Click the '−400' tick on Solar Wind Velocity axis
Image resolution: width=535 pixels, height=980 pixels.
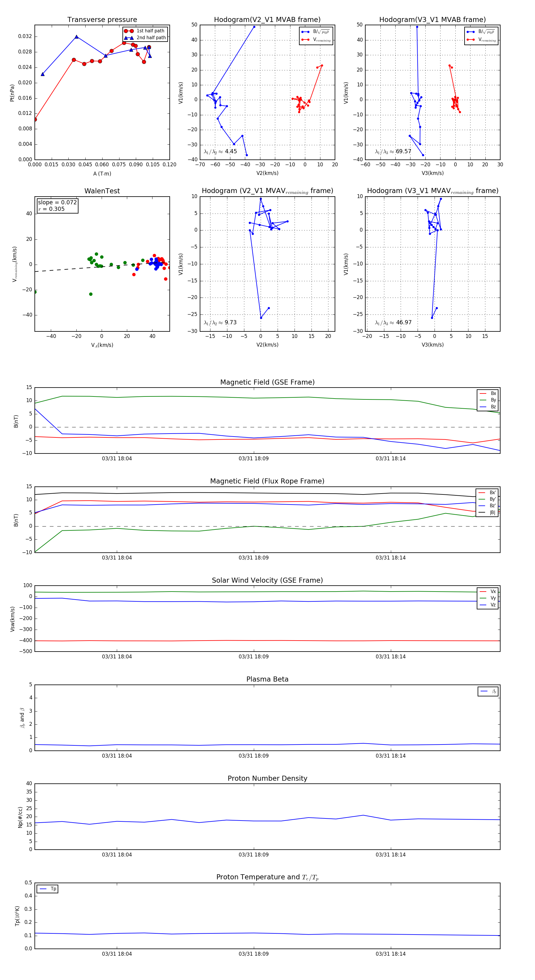pyautogui.click(x=26, y=641)
